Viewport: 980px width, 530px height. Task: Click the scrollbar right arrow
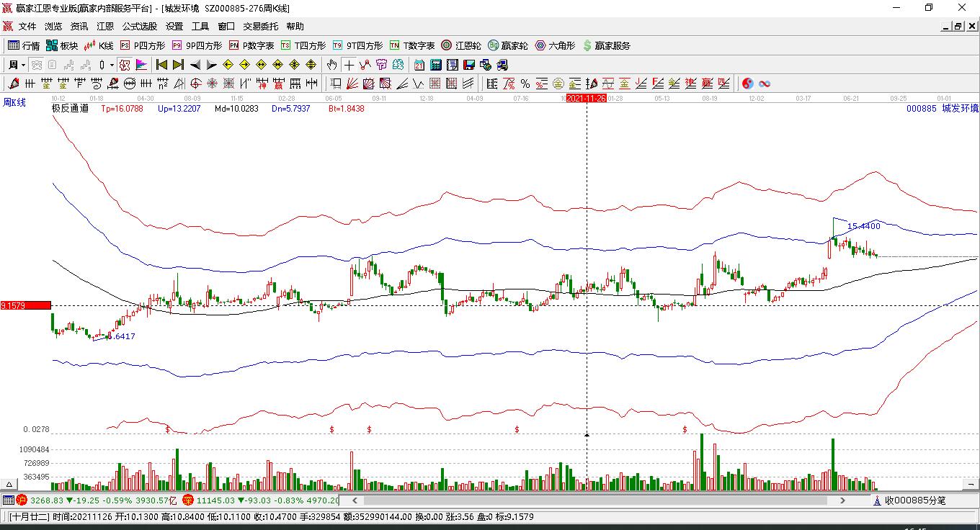coord(843,500)
